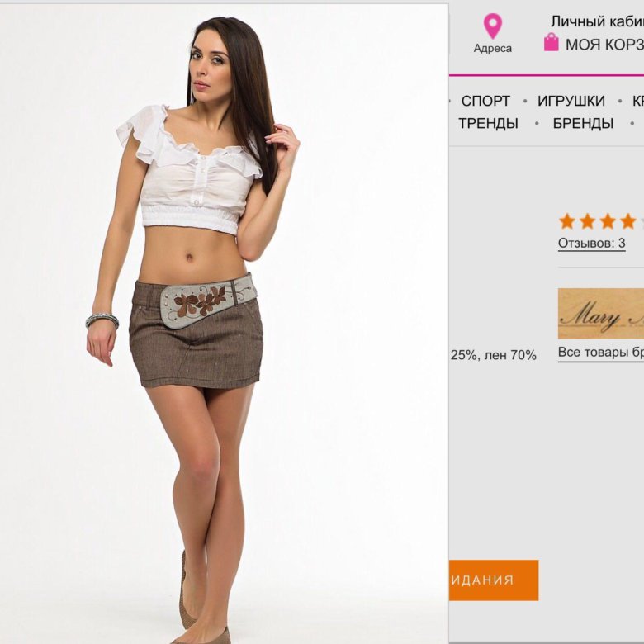Click the third orange rating star
Image resolution: width=644 pixels, height=644 pixels.
608,221
